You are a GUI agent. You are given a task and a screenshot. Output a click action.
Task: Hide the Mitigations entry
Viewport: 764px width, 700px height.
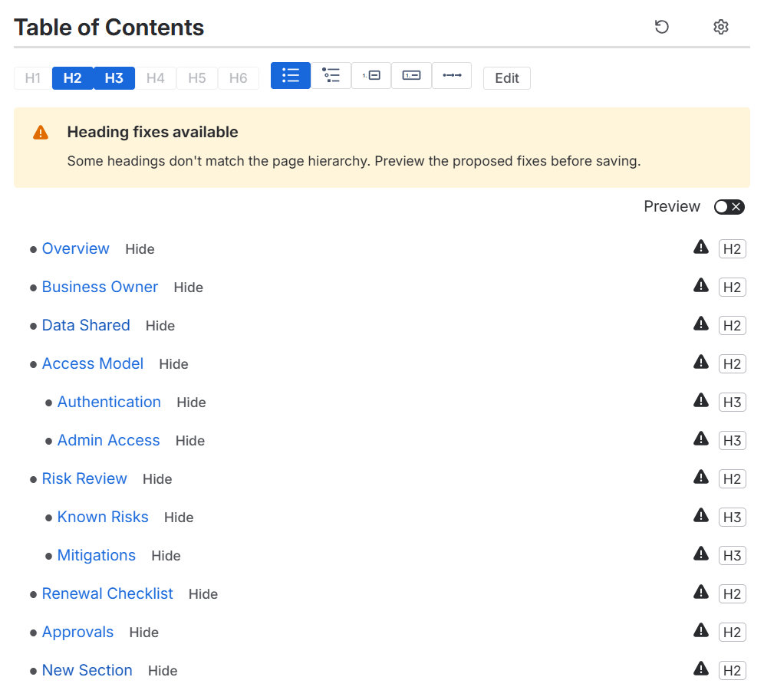pyautogui.click(x=166, y=557)
